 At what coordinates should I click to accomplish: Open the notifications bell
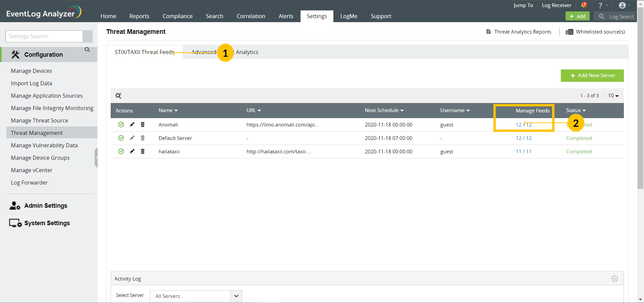[584, 5]
